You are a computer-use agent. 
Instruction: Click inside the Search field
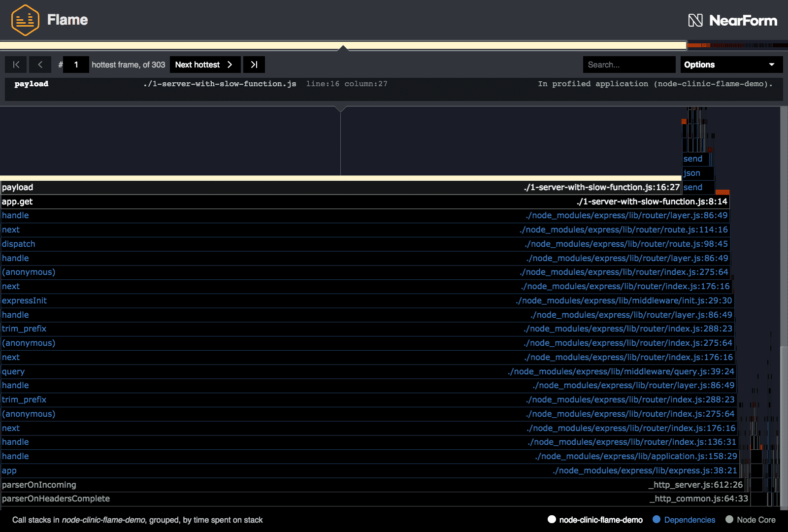tap(629, 64)
